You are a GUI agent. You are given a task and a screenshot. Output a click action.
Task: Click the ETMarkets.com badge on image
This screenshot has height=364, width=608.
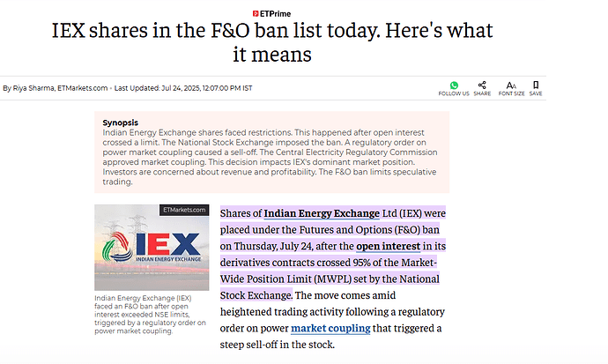point(184,211)
